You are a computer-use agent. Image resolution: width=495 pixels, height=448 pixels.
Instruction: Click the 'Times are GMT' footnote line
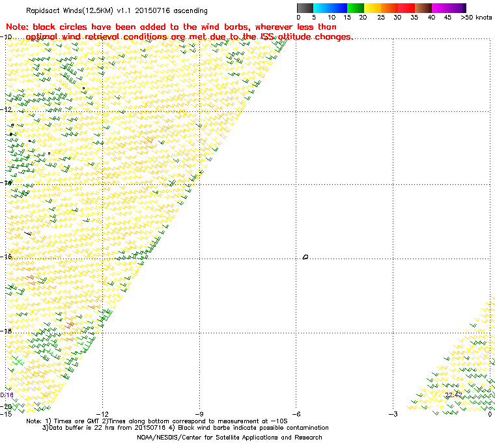[x=157, y=421]
